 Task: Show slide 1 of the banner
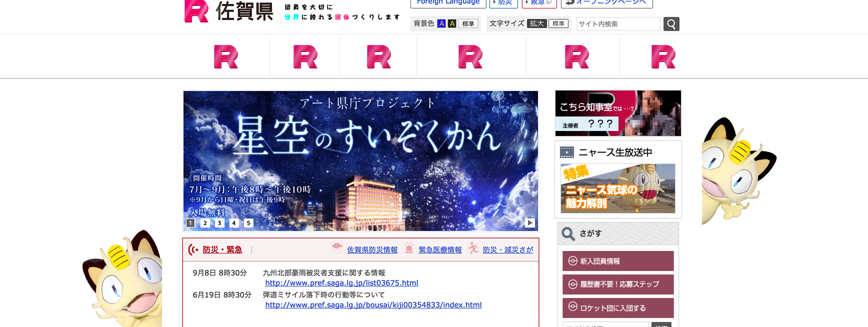(x=190, y=223)
